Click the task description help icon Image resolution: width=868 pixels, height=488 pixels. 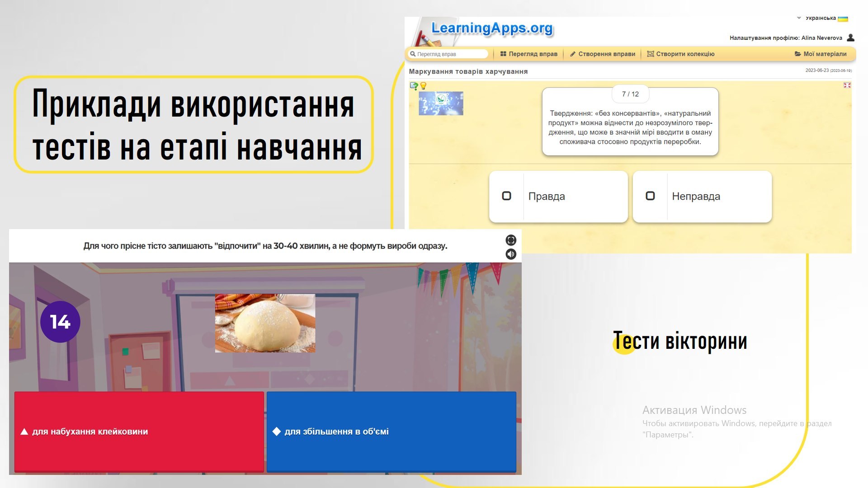click(414, 85)
